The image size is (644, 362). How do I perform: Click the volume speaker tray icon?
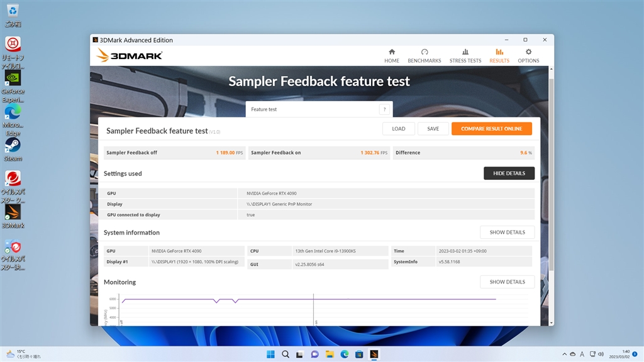(x=601, y=354)
